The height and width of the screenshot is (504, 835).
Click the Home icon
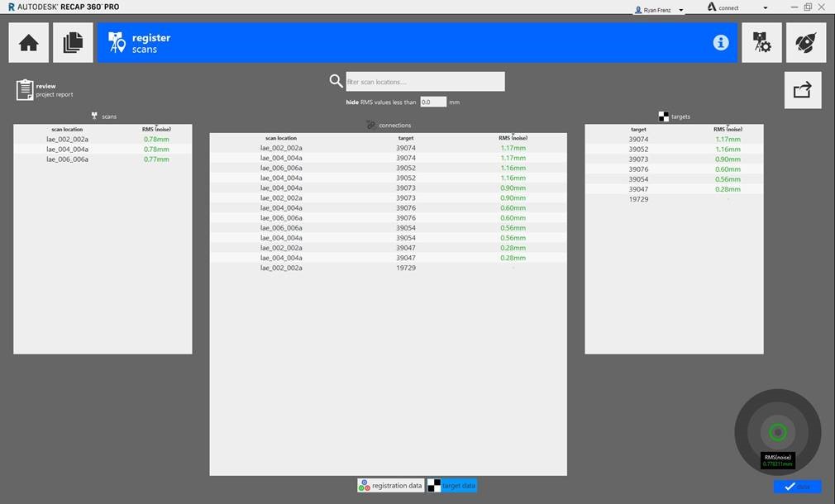point(28,42)
